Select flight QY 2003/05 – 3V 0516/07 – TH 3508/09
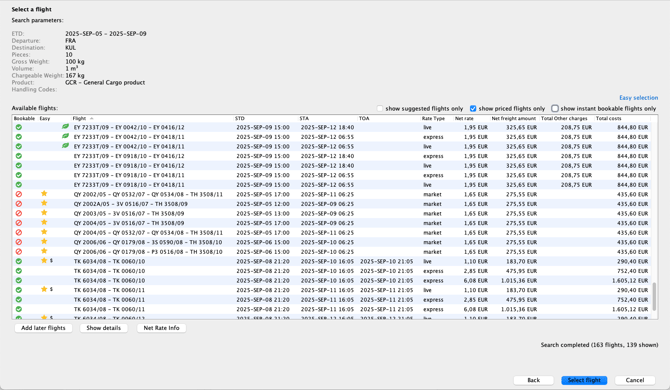The image size is (670, 390). 332,214
